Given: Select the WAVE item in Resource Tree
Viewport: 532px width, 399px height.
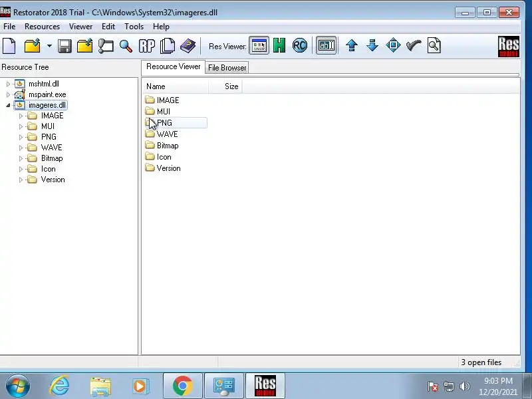Looking at the screenshot, I should click(x=52, y=148).
